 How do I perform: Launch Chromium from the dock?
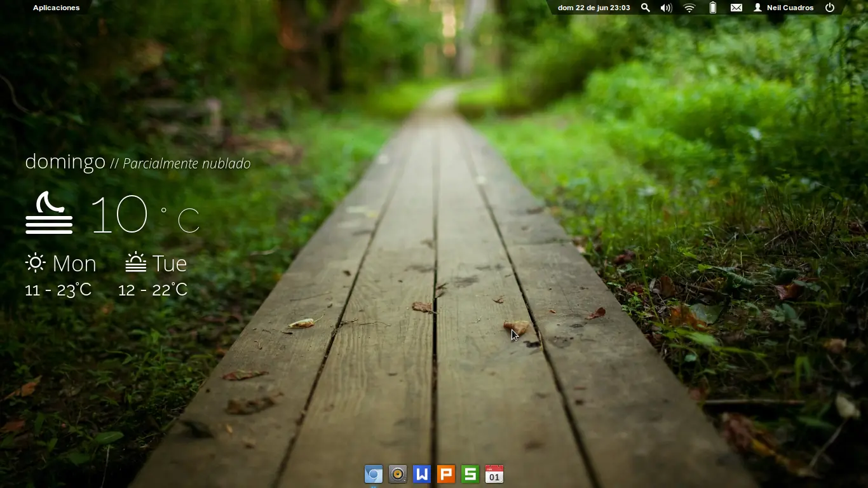pos(373,473)
